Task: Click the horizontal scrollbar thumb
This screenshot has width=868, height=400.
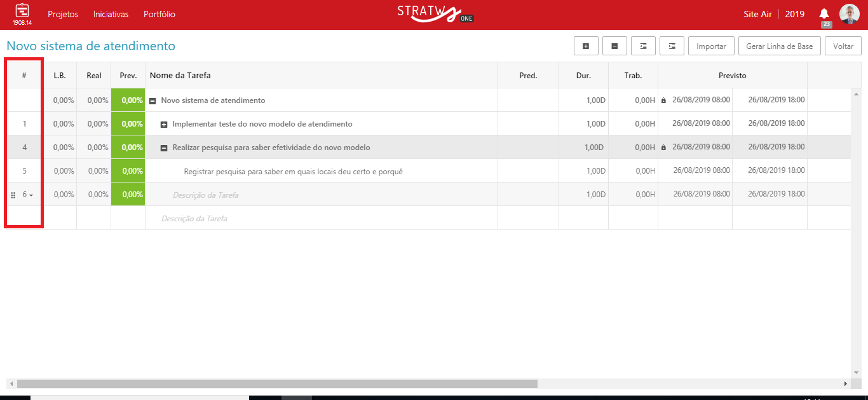Action: pyautogui.click(x=276, y=383)
